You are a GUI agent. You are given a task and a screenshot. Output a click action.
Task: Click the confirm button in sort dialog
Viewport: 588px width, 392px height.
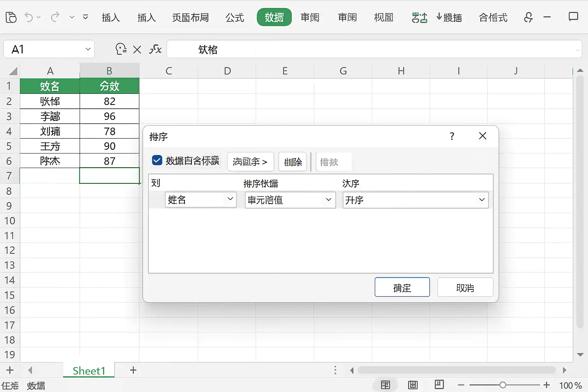coord(402,287)
